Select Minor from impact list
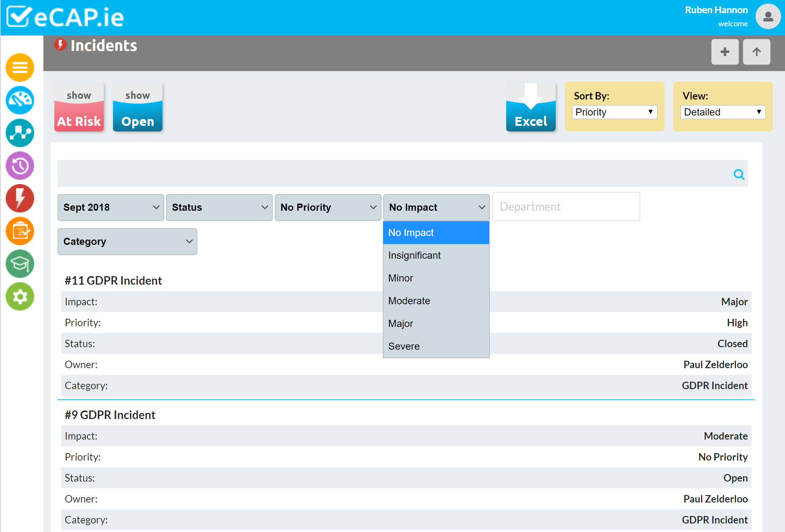The width and height of the screenshot is (785, 532). (436, 278)
